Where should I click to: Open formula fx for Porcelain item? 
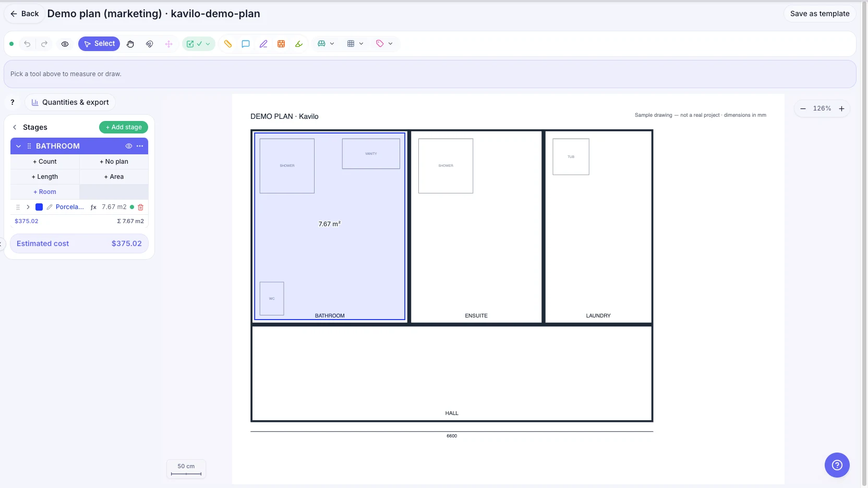[x=93, y=207]
